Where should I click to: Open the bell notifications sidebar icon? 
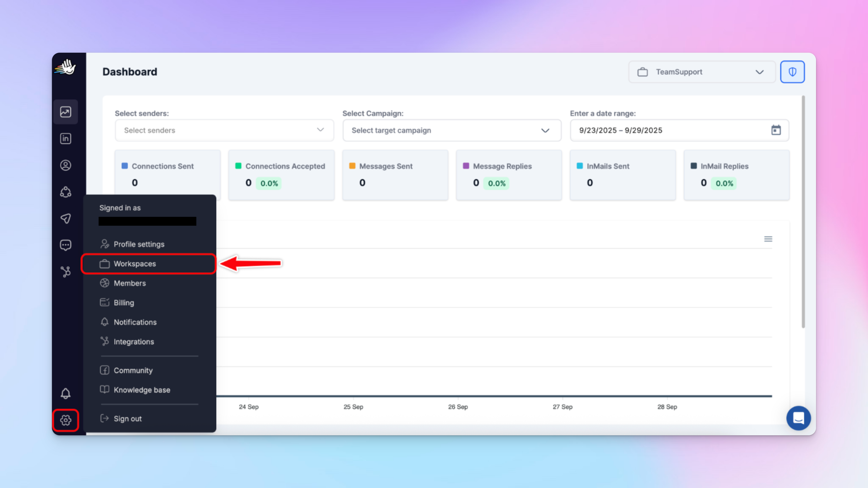click(x=65, y=393)
